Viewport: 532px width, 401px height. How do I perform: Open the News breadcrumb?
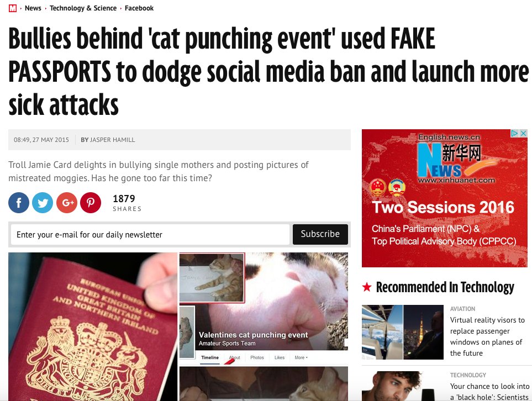[x=33, y=8]
